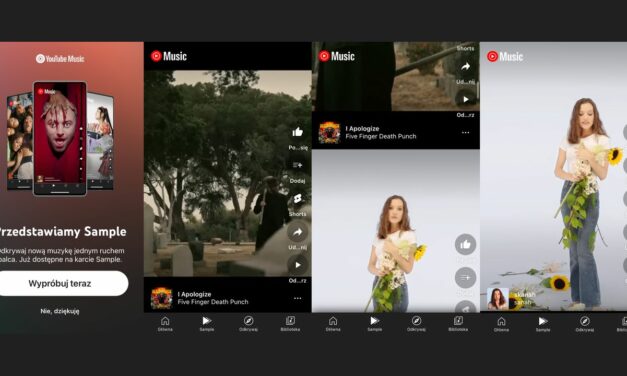Play full song via Od...rz icon on cemetery screen
The height and width of the screenshot is (376, 627).
pyautogui.click(x=298, y=265)
